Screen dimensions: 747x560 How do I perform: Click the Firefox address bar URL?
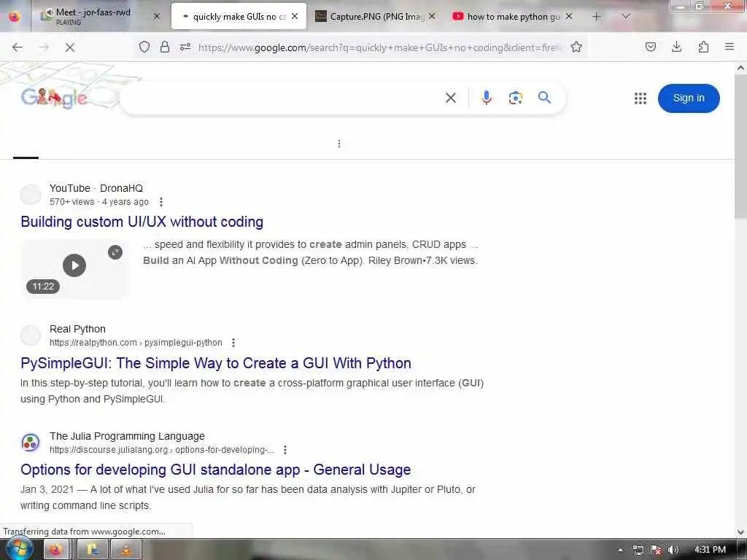[x=380, y=47]
